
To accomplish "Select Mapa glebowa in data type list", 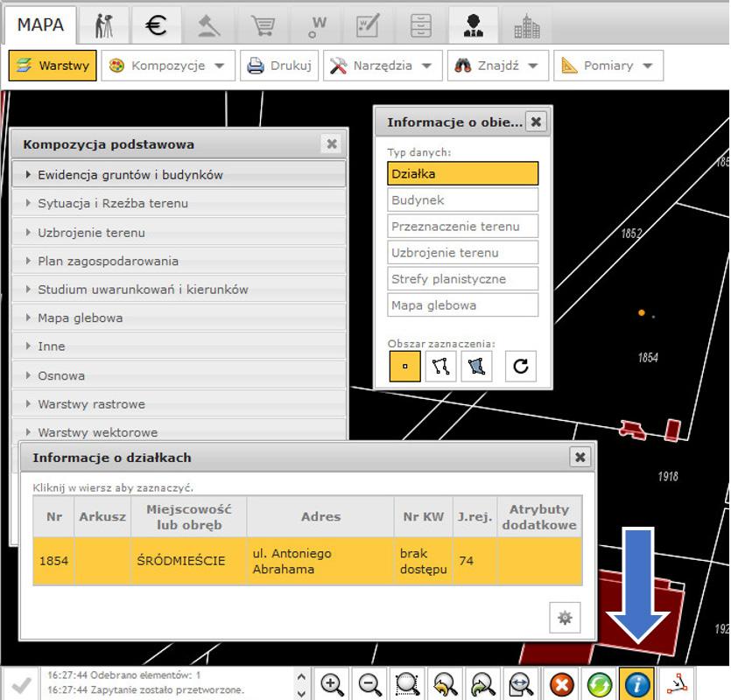I will click(x=463, y=305).
